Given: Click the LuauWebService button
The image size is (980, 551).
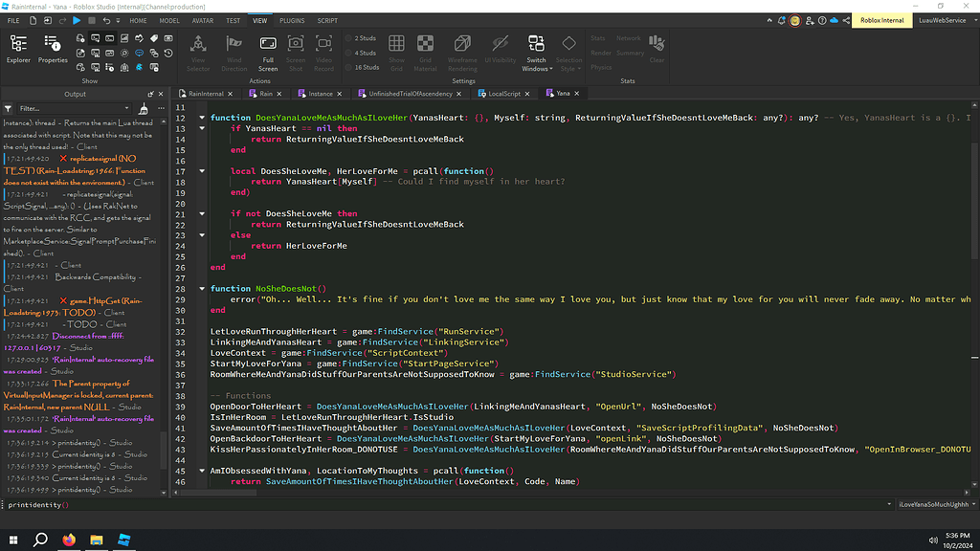Looking at the screenshot, I should 942,20.
